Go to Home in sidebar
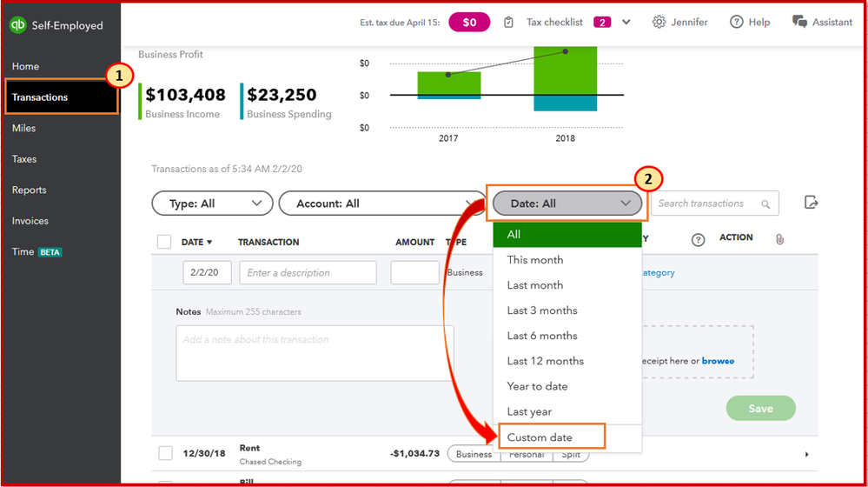Viewport: 868px width, 487px height. coord(25,66)
